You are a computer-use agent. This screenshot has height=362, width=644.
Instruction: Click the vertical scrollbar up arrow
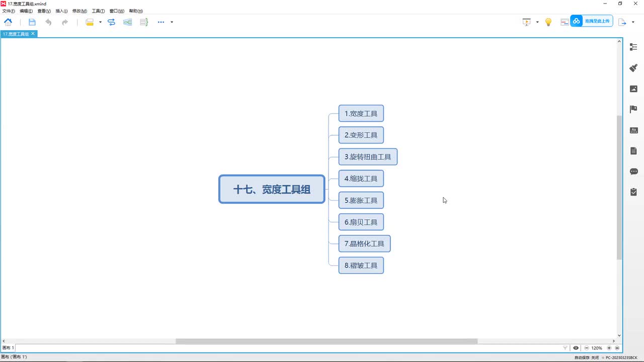(x=619, y=41)
